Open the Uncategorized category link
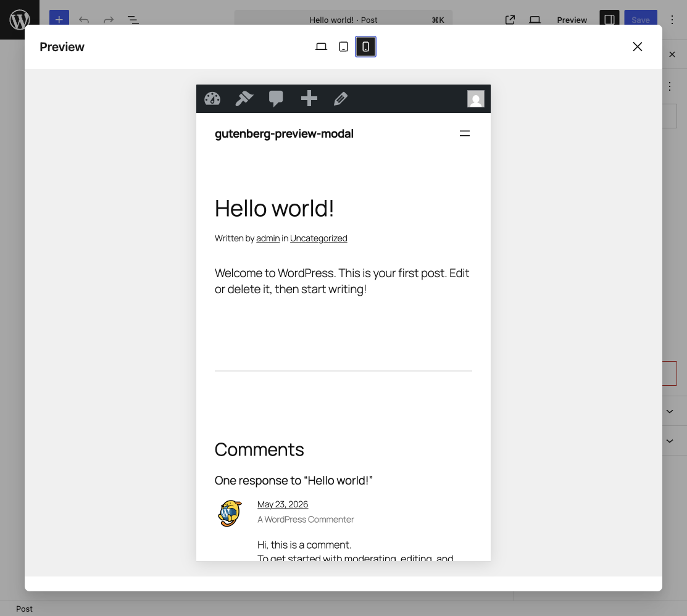The width and height of the screenshot is (687, 616). (x=319, y=238)
